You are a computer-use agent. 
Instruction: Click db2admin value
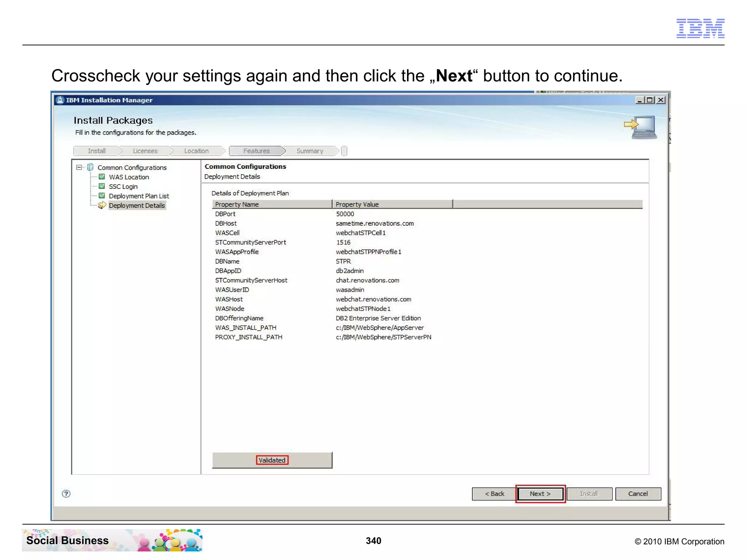(350, 271)
